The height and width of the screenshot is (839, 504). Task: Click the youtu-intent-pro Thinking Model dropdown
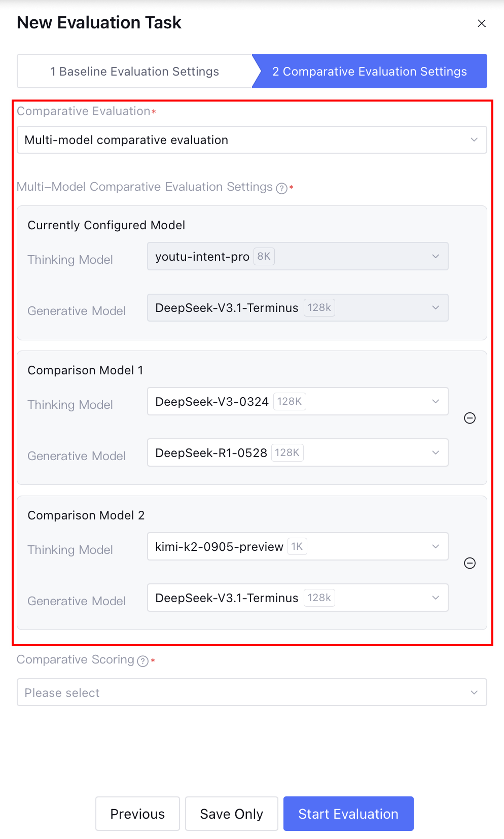pyautogui.click(x=298, y=256)
